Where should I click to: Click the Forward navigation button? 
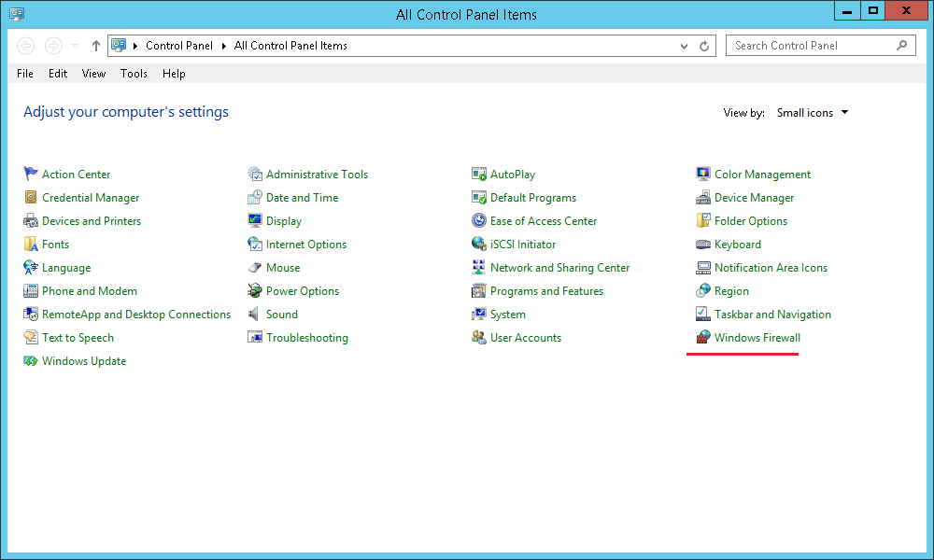(53, 45)
